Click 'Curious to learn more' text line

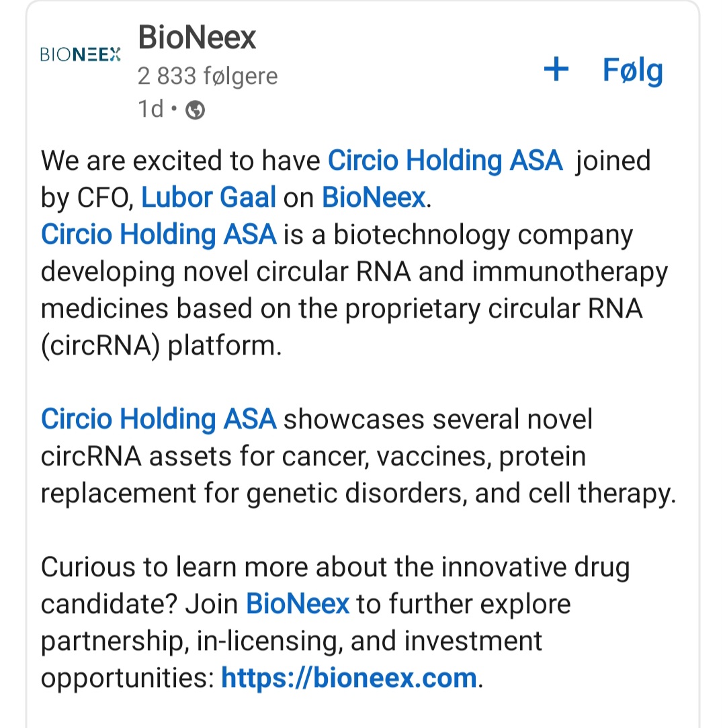335,567
